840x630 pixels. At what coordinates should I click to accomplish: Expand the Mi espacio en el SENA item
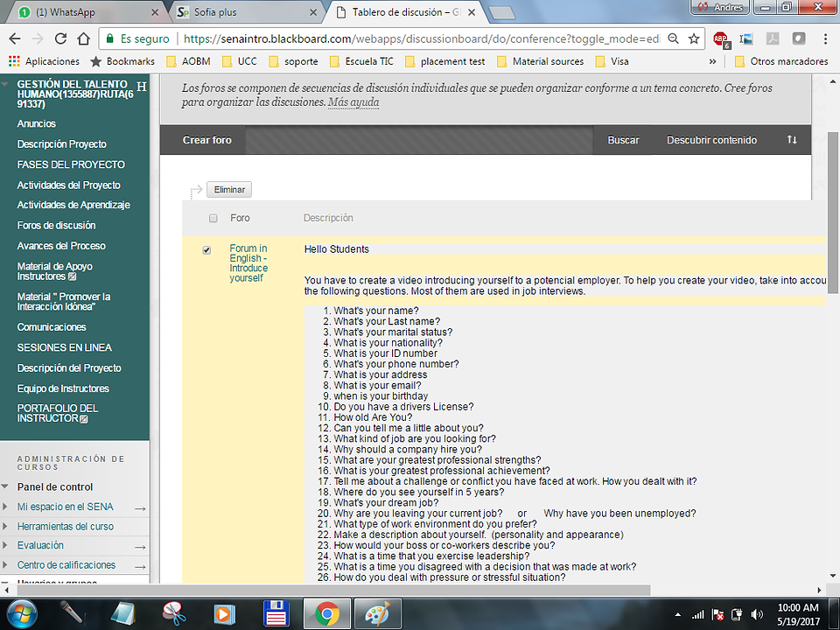pyautogui.click(x=5, y=507)
